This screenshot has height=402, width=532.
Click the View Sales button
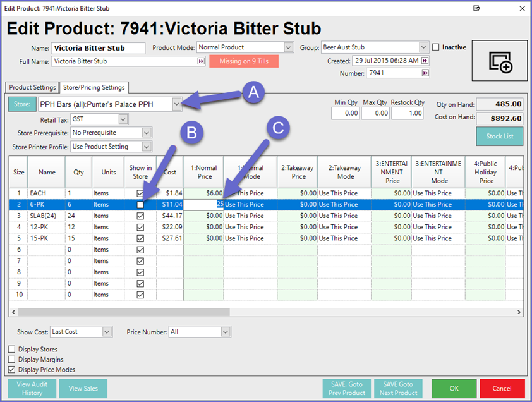click(x=83, y=389)
